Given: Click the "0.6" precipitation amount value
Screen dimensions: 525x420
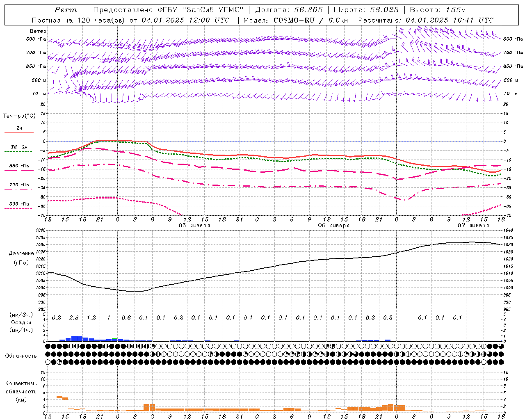Looking at the screenshot, I should tap(126, 317).
